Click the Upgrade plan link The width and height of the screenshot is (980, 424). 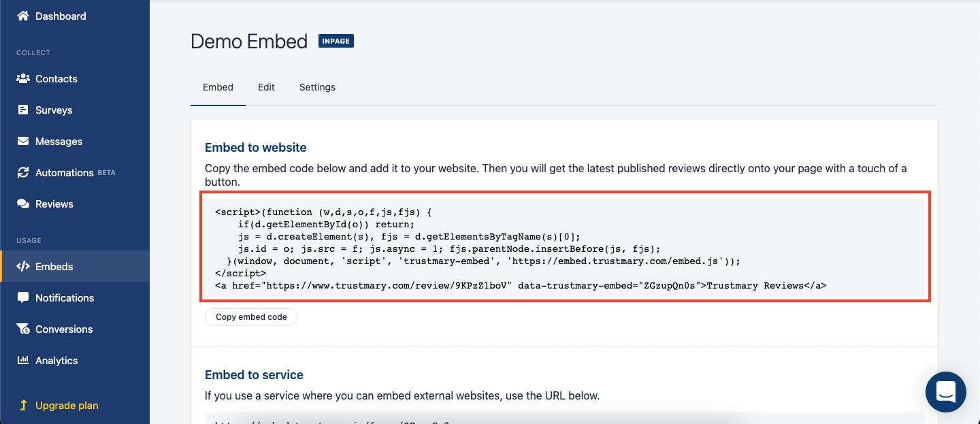point(67,405)
